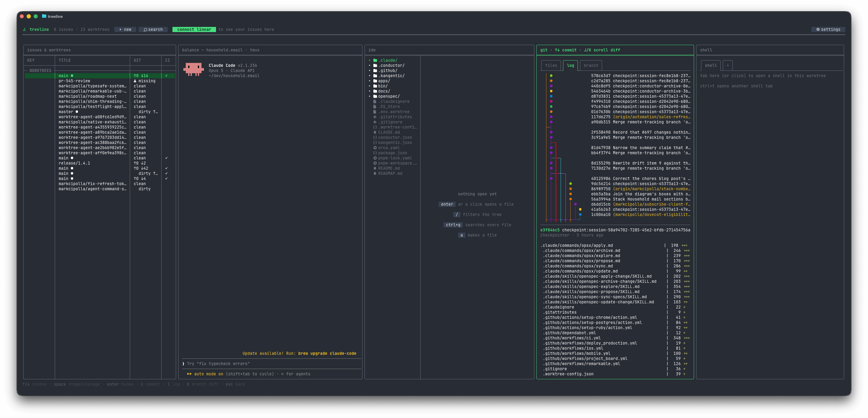The width and height of the screenshot is (868, 418).
Task: Open the branch tab in git panel
Action: pyautogui.click(x=591, y=65)
